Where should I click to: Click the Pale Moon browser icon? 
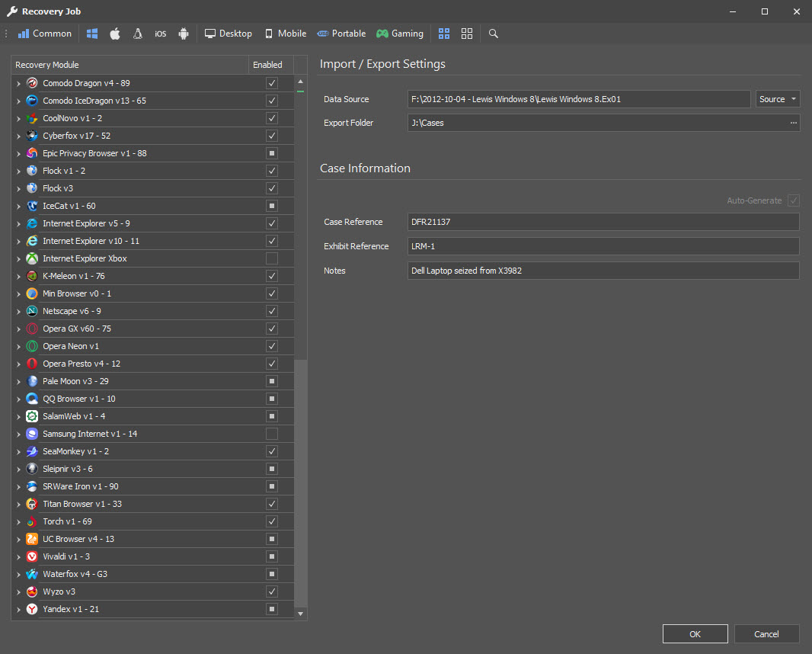tap(32, 381)
